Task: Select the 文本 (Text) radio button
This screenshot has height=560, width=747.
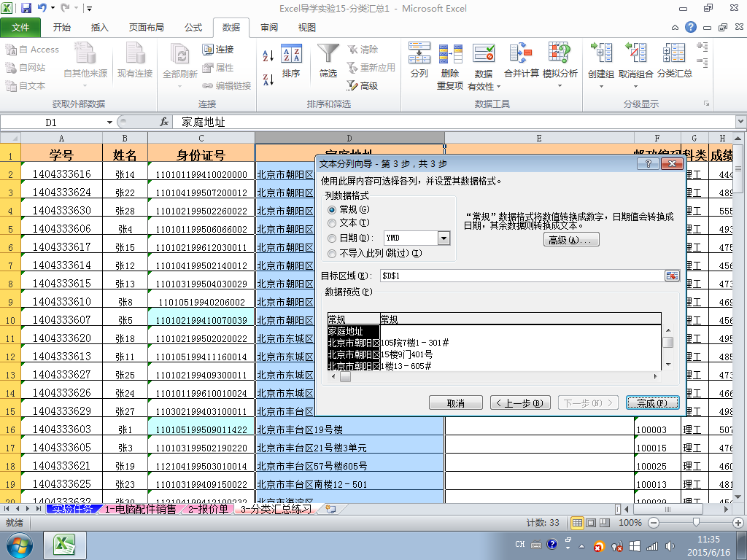Action: (332, 223)
